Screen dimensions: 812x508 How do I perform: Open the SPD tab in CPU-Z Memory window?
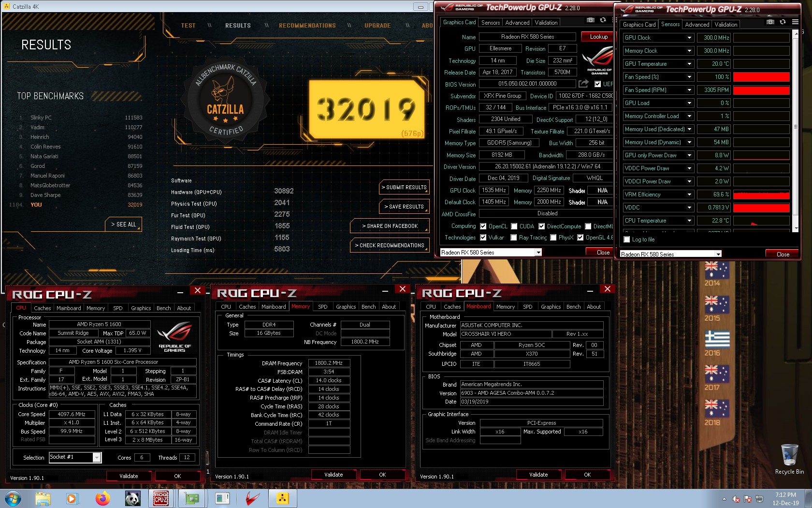(322, 307)
